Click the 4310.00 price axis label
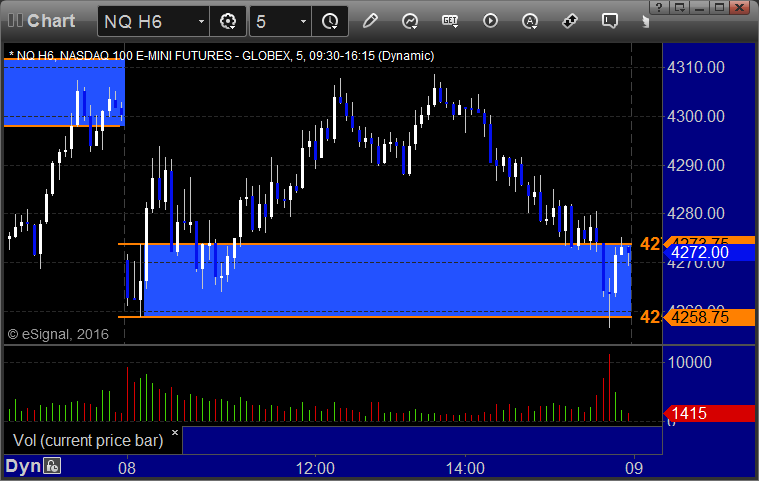 696,67
